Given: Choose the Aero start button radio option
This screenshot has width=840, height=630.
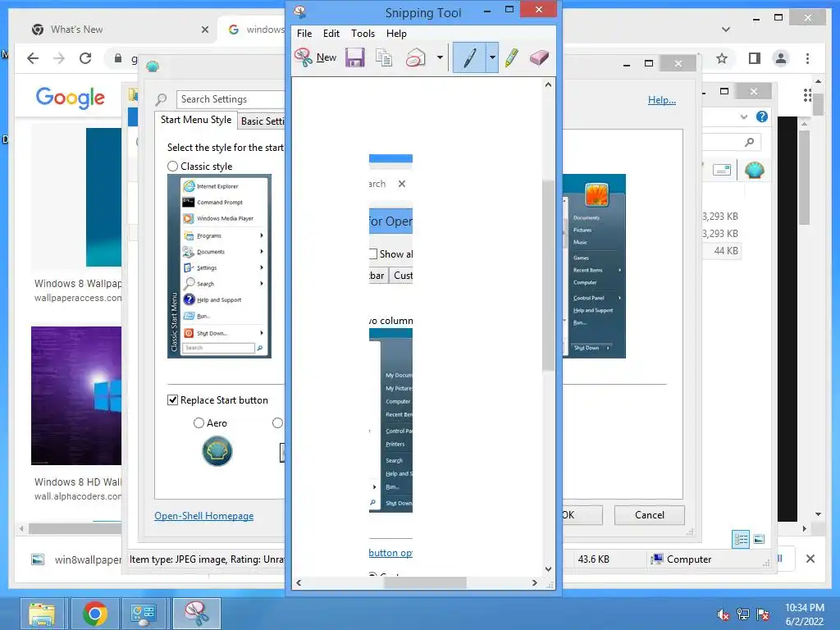Looking at the screenshot, I should pos(199,423).
